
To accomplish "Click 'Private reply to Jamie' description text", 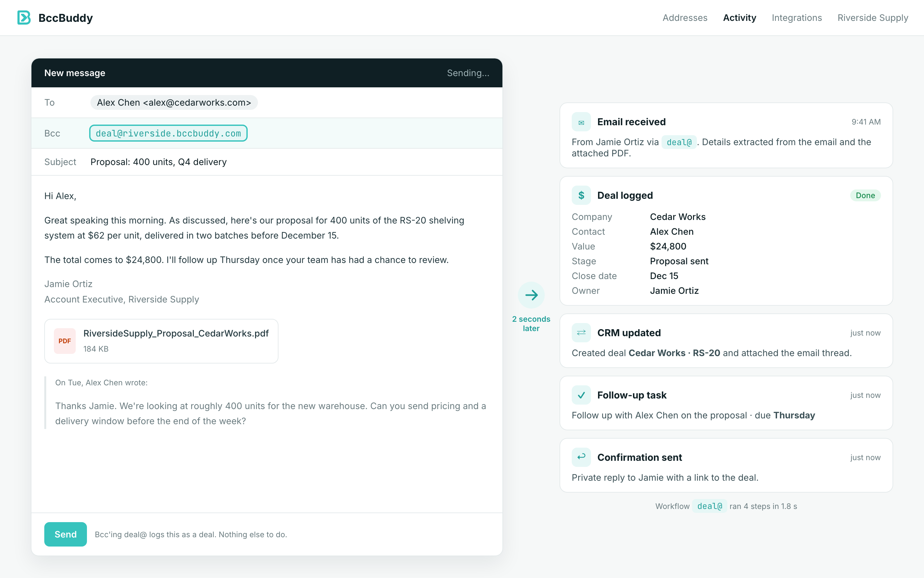I will (665, 477).
